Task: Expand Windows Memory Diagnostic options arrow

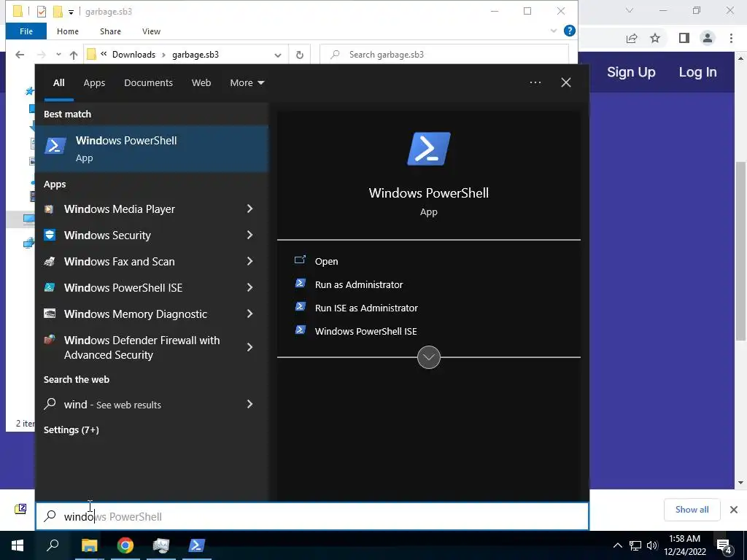Action: click(x=249, y=314)
